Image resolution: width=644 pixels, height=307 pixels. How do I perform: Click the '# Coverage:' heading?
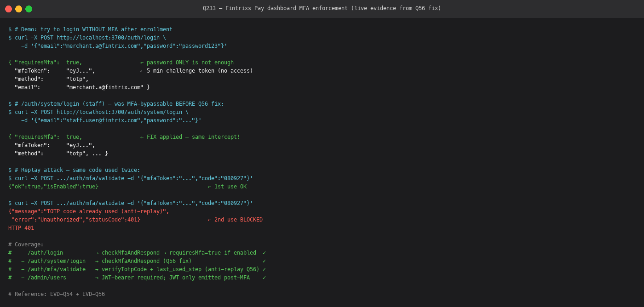point(26,244)
